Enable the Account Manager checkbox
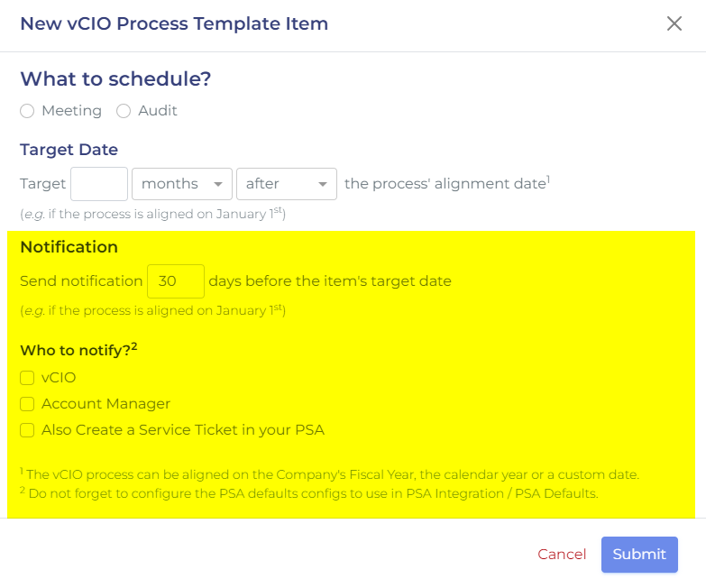The height and width of the screenshot is (588, 706). point(27,404)
